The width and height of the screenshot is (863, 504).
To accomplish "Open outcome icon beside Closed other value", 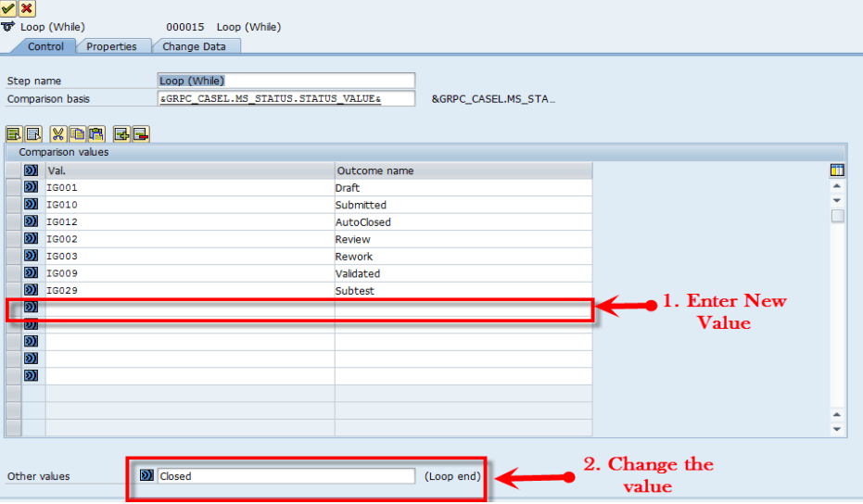I will click(146, 475).
